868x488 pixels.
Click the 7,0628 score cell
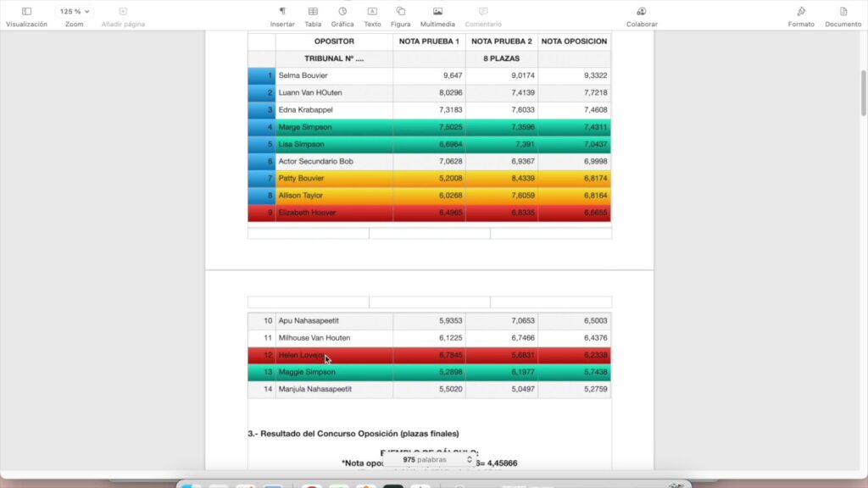(429, 162)
